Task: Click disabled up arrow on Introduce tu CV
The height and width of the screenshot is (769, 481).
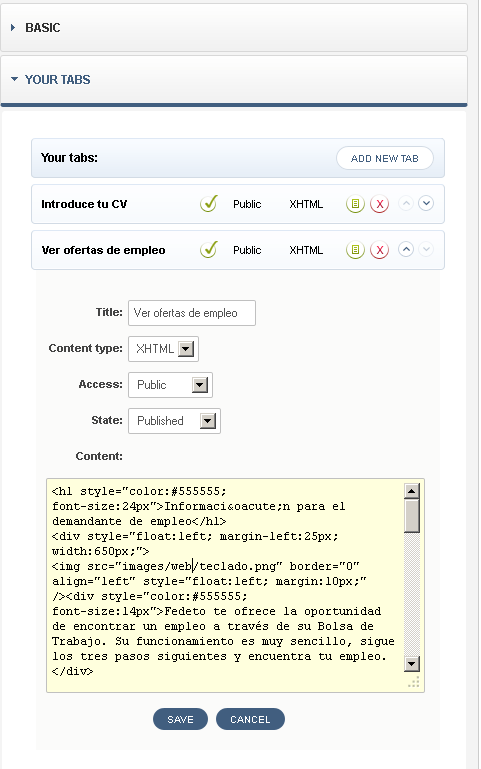Action: [405, 203]
